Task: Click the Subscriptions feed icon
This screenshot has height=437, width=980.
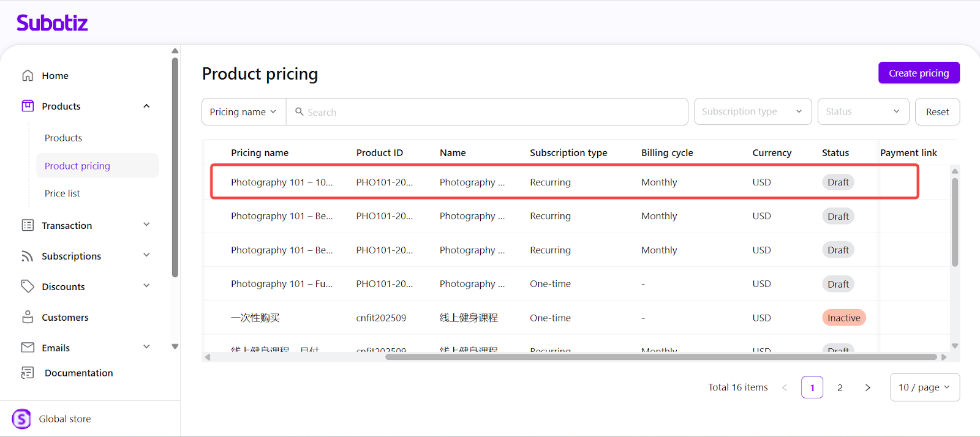Action: click(28, 256)
